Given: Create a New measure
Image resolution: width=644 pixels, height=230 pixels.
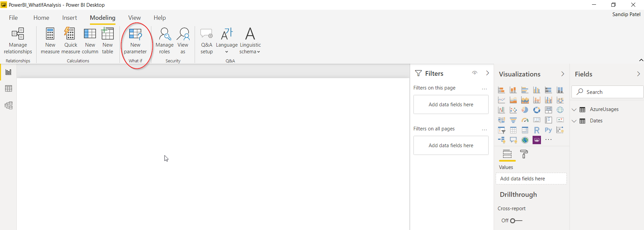Looking at the screenshot, I should point(50,41).
